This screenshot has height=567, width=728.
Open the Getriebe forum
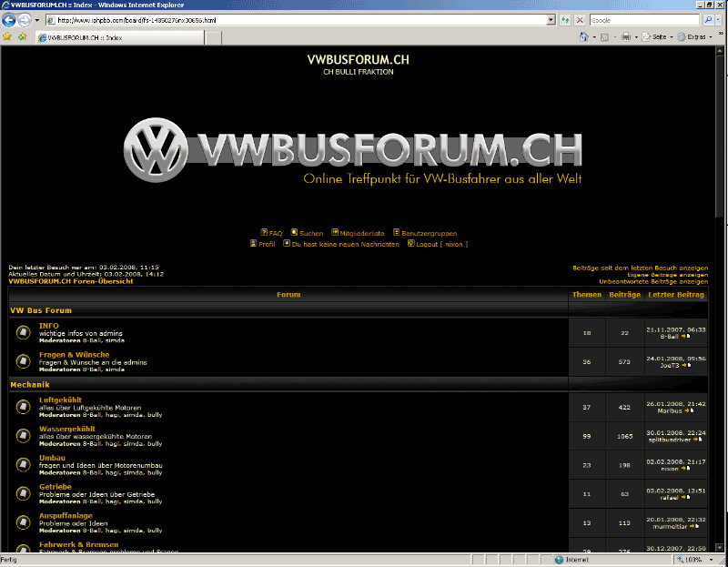point(56,487)
